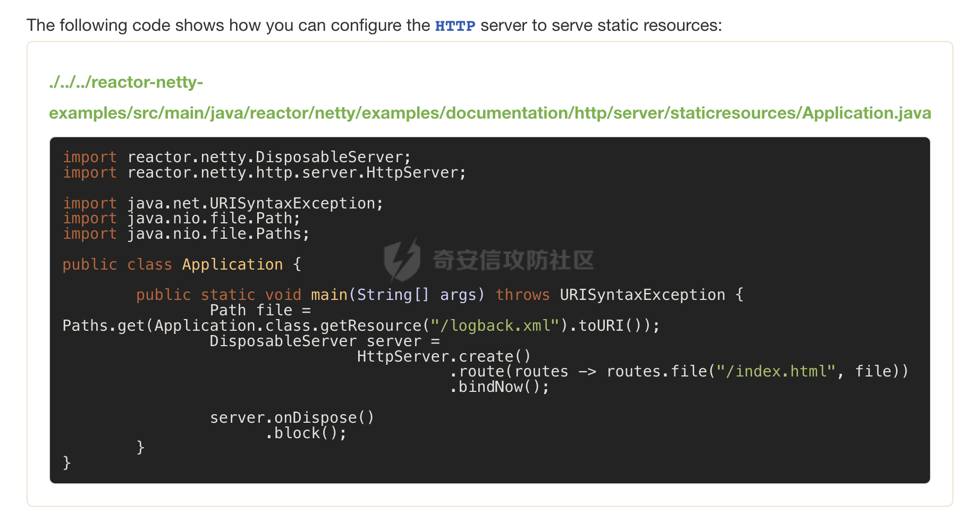Image resolution: width=980 pixels, height=519 pixels.
Task: Click the 'import java.net.URISyntaxException;' line
Action: click(x=223, y=203)
